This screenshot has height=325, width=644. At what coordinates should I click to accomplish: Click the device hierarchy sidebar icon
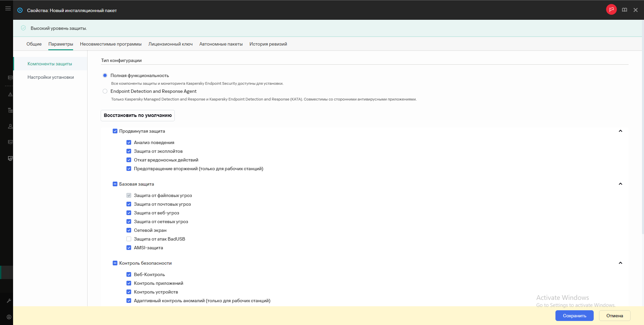10,110
